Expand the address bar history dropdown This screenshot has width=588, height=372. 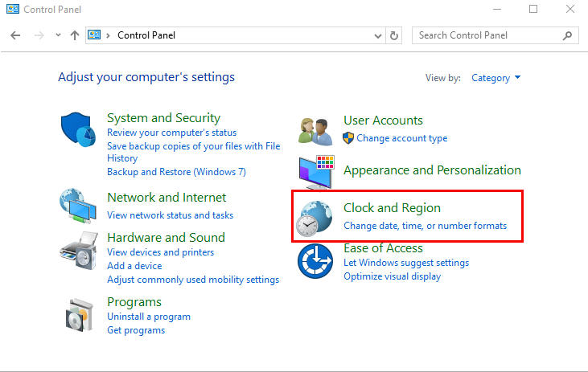coord(378,36)
